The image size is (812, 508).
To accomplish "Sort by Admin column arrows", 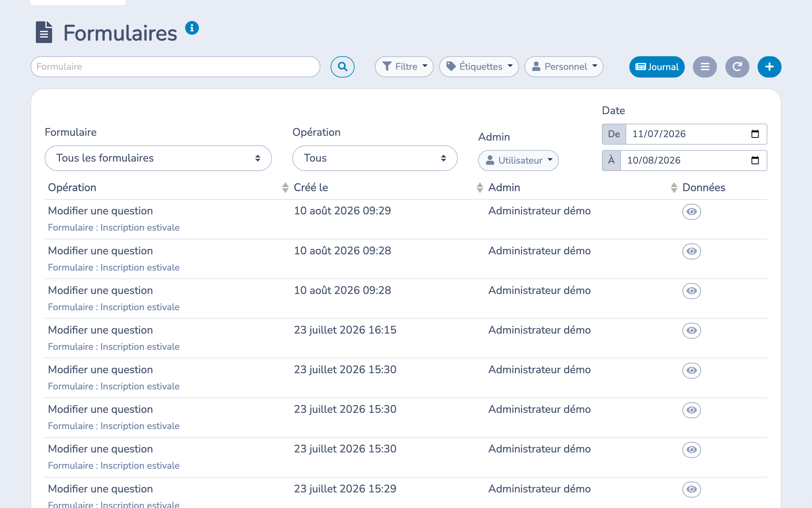I will 480,188.
